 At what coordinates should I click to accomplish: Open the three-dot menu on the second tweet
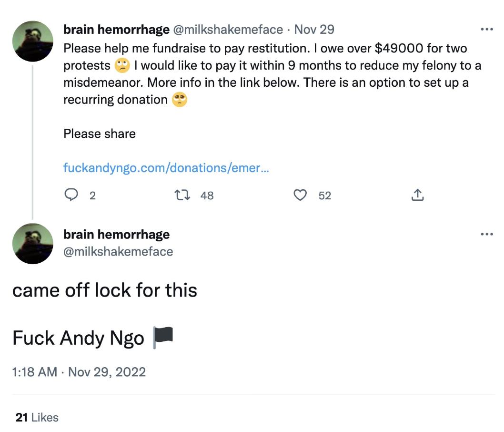[487, 234]
